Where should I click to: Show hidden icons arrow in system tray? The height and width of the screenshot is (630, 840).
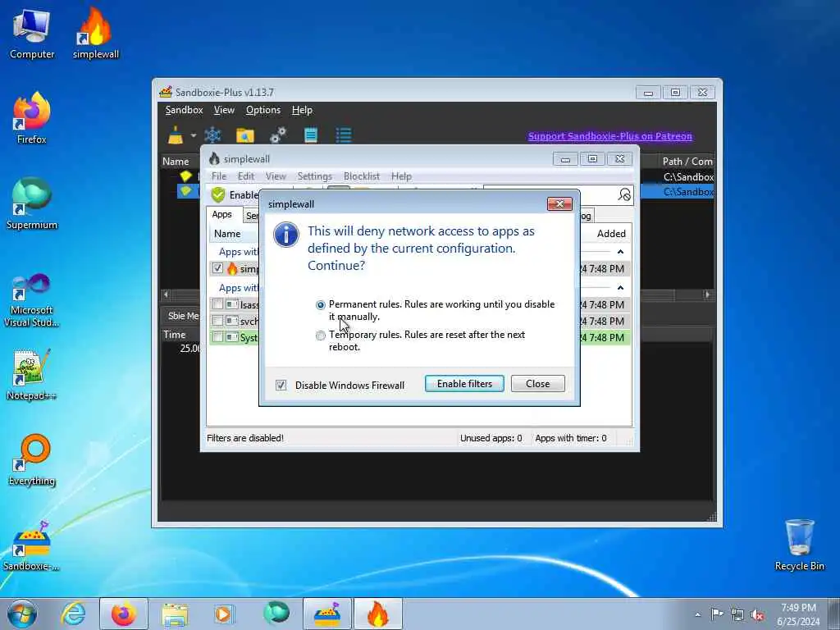pyautogui.click(x=697, y=615)
